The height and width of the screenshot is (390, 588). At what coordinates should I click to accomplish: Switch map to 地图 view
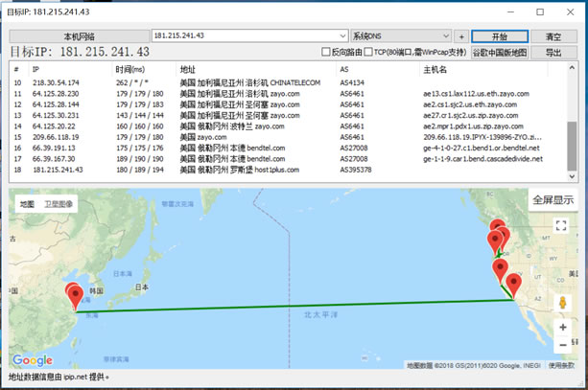[x=27, y=204]
